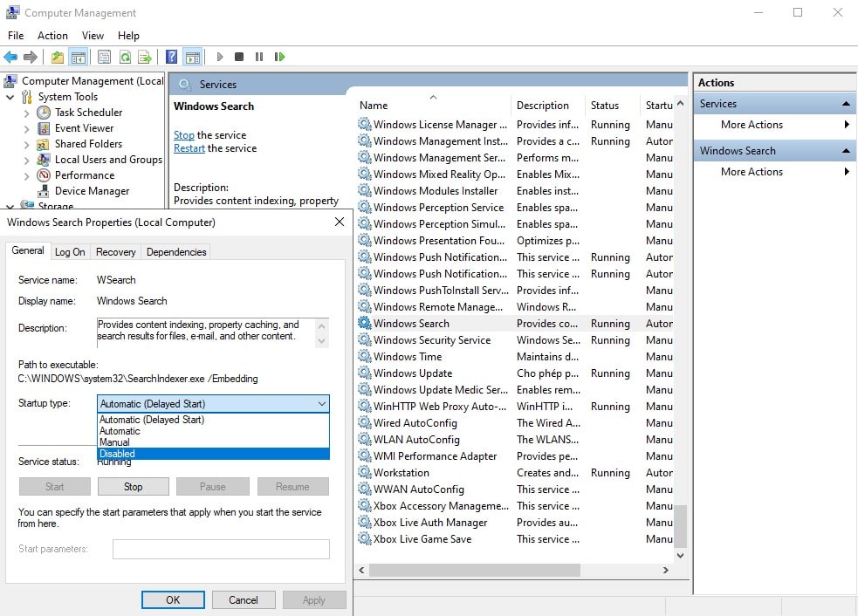
Task: Sort services by the Name column header
Action: point(432,105)
